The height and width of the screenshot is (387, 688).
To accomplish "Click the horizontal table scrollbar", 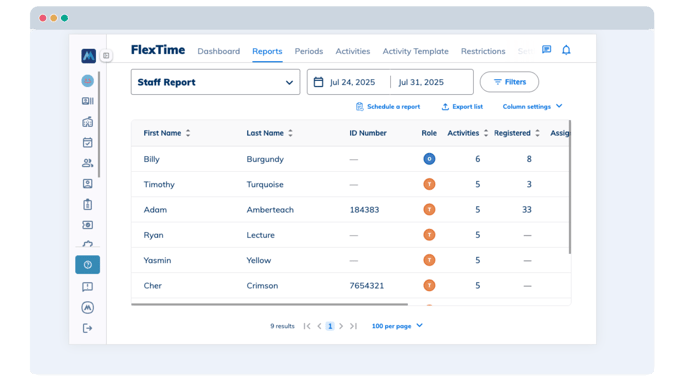I will tap(269, 304).
